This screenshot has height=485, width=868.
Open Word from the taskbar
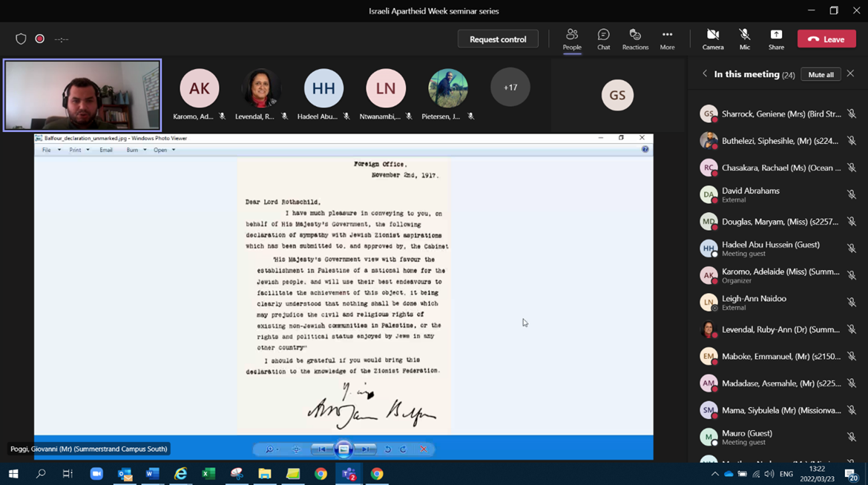coord(152,474)
